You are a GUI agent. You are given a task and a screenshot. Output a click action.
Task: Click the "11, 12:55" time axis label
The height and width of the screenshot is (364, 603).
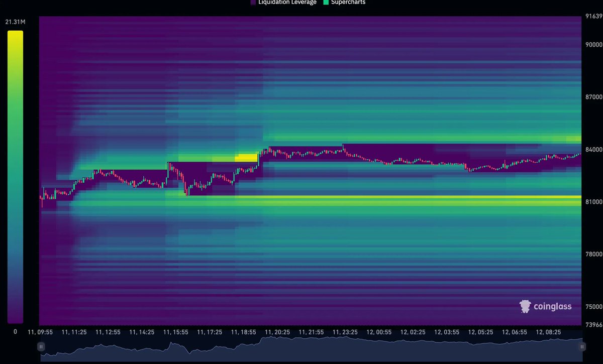tap(108, 332)
